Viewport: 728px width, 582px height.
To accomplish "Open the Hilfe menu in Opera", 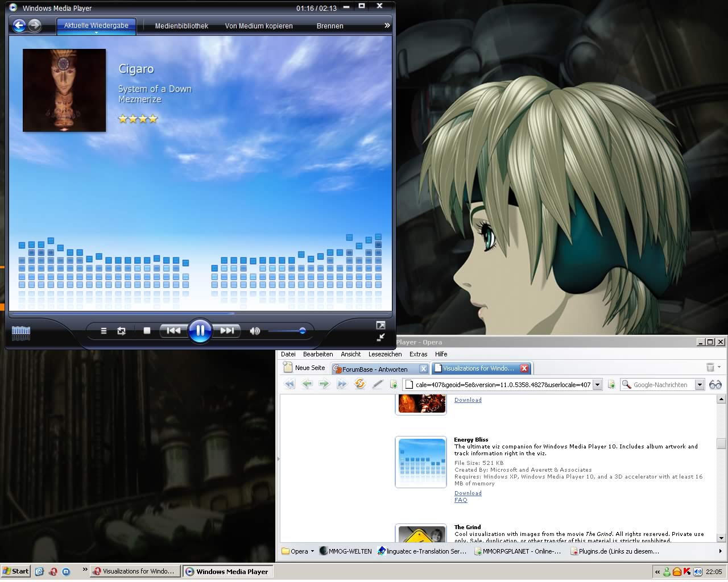I will 441,354.
